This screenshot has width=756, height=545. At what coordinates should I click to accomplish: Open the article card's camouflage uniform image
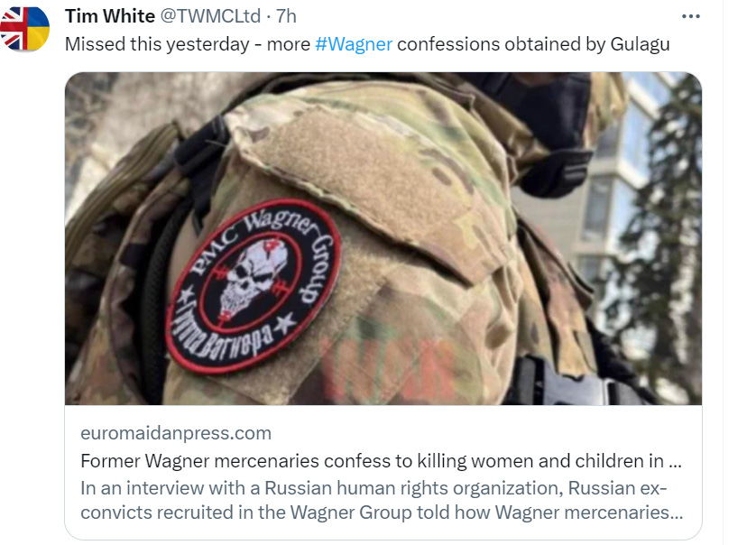tap(383, 238)
